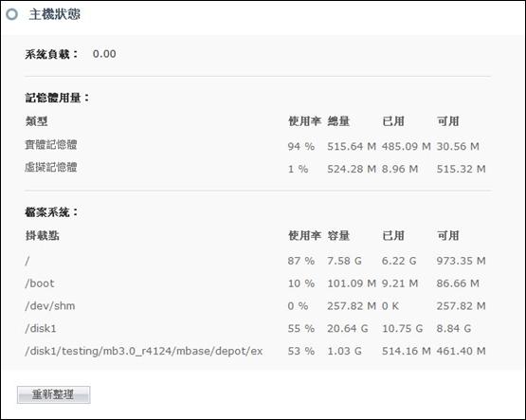The width and height of the screenshot is (526, 420).
Task: Select the /disk1 mount point row
Action: click(41, 328)
